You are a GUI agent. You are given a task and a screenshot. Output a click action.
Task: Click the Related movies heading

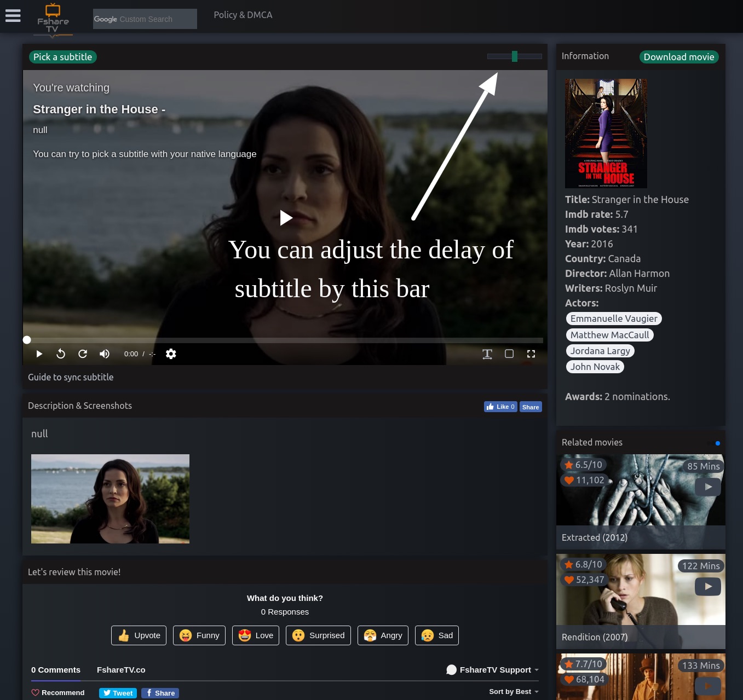[592, 442]
